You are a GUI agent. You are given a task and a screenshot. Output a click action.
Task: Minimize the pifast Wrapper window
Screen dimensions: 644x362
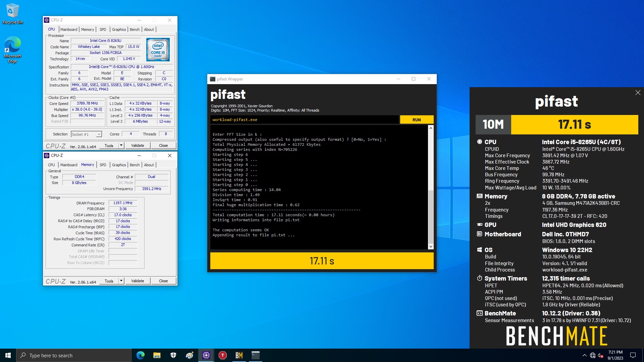(398, 79)
